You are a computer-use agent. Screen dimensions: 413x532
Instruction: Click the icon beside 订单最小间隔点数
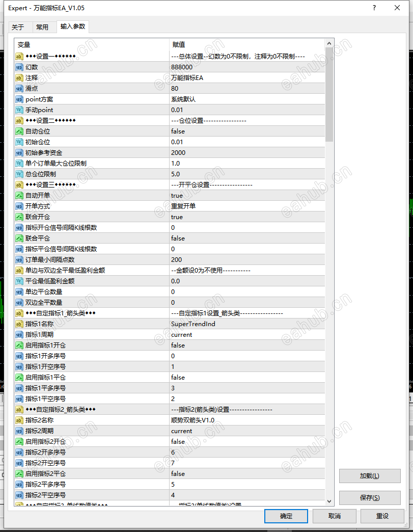(x=19, y=259)
